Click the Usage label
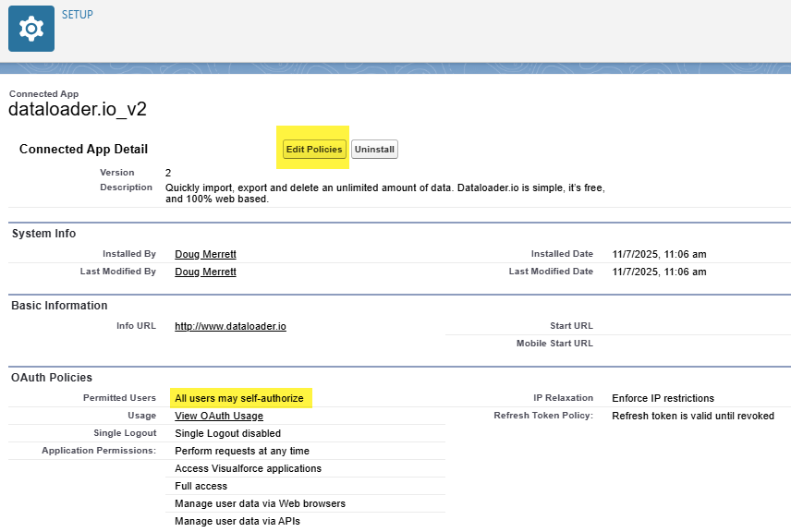Viewport: 791px width, 532px height. click(141, 416)
